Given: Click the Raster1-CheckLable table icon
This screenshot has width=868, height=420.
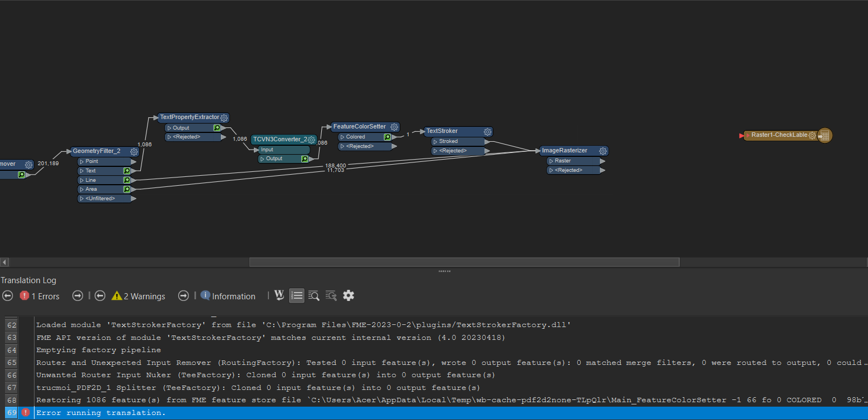Looking at the screenshot, I should (825, 135).
